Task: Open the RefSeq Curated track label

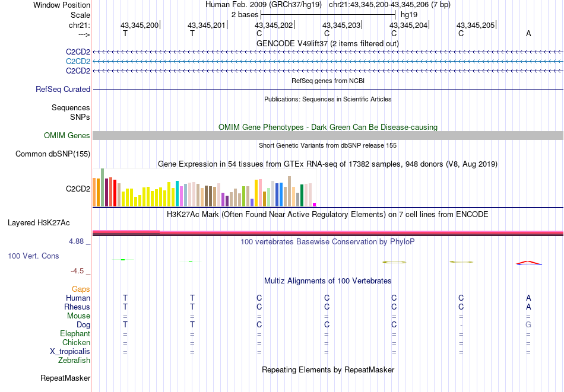Action: coord(62,89)
